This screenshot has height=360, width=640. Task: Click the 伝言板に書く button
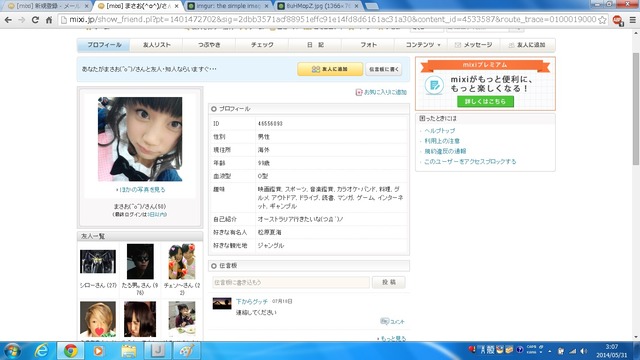[384, 69]
